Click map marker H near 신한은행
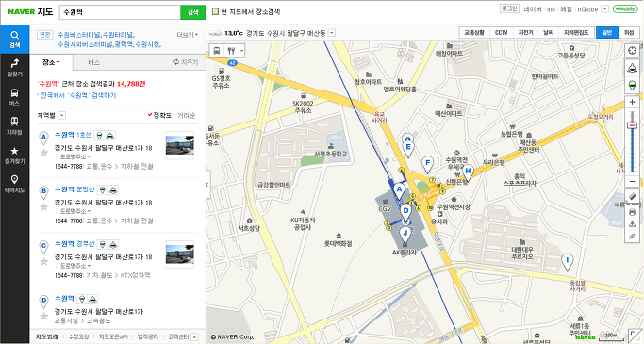This screenshot has width=644, height=344. (468, 173)
